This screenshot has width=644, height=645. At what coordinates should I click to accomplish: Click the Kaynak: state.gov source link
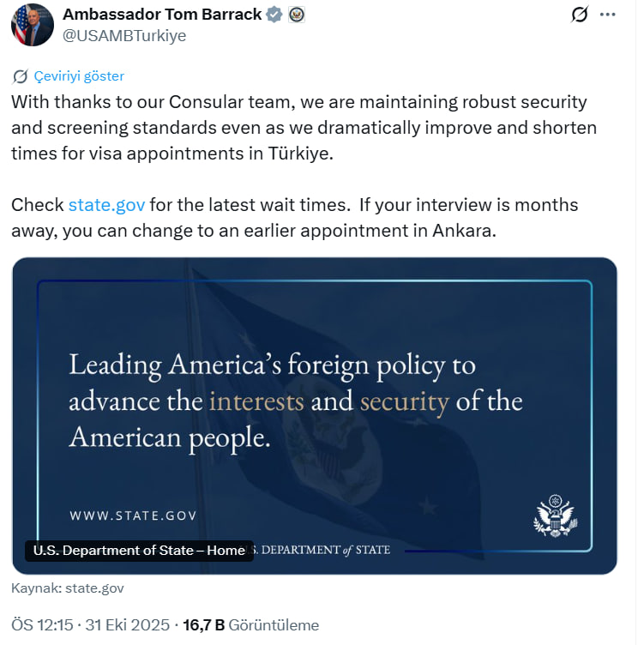pos(68,588)
